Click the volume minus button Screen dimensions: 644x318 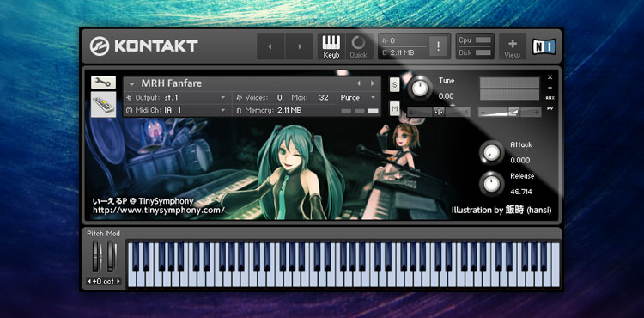[483, 112]
